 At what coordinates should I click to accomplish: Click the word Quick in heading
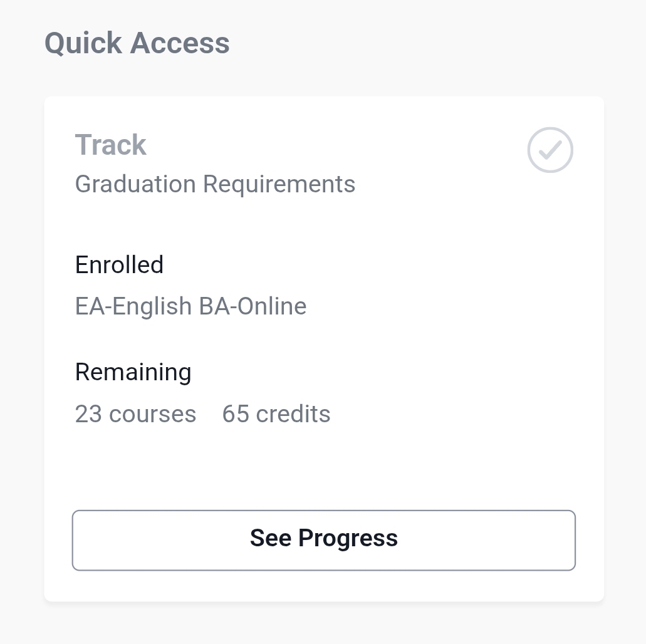pyautogui.click(x=83, y=43)
